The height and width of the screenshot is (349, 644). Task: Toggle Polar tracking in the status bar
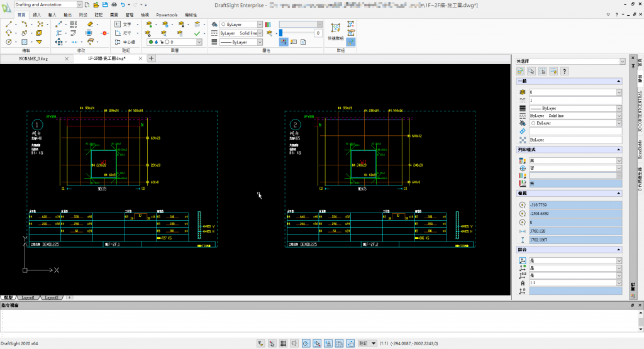coord(306,343)
